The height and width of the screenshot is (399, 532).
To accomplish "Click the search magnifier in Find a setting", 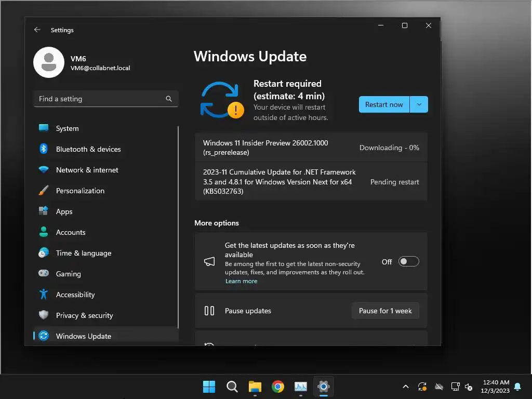I will pyautogui.click(x=169, y=99).
